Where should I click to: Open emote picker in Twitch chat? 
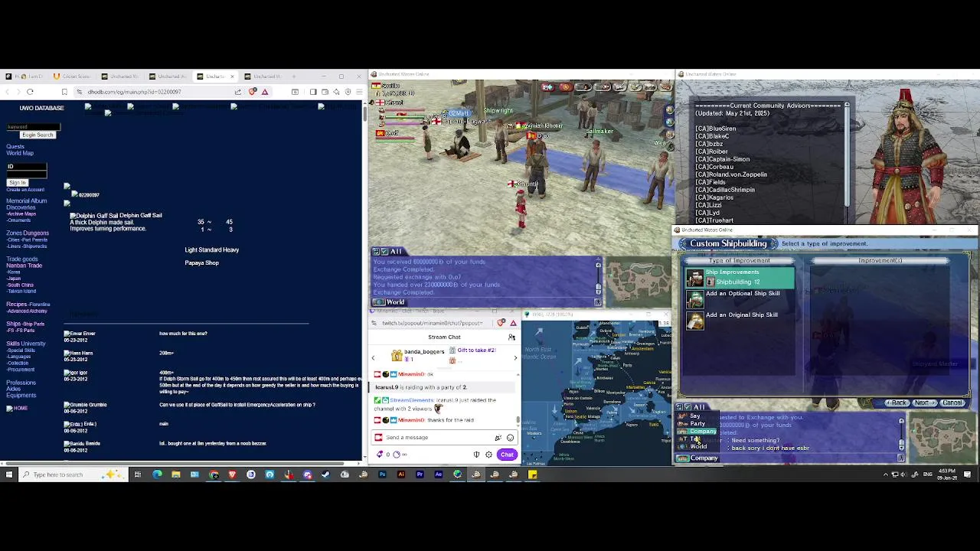pos(510,438)
